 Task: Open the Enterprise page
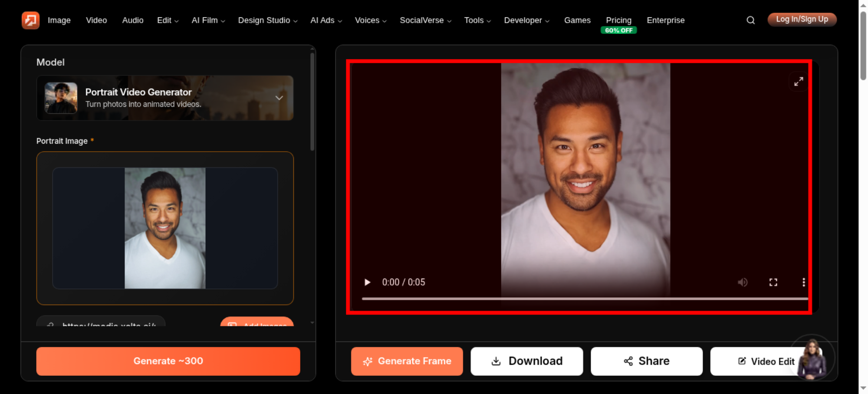click(x=665, y=20)
